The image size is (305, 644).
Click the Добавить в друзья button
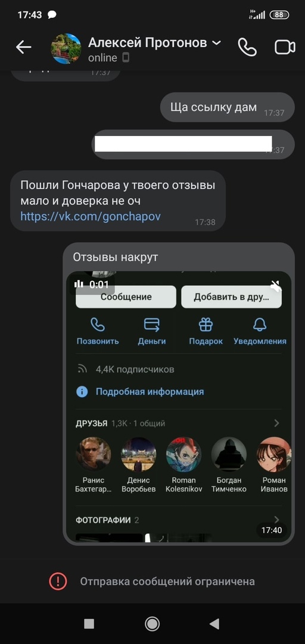coord(232,297)
